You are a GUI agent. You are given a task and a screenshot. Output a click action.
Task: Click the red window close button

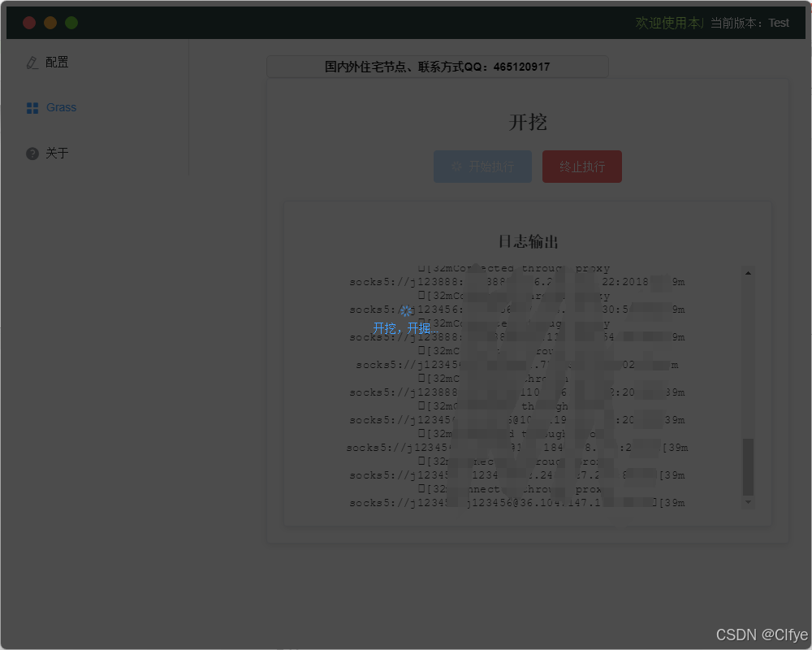click(29, 23)
